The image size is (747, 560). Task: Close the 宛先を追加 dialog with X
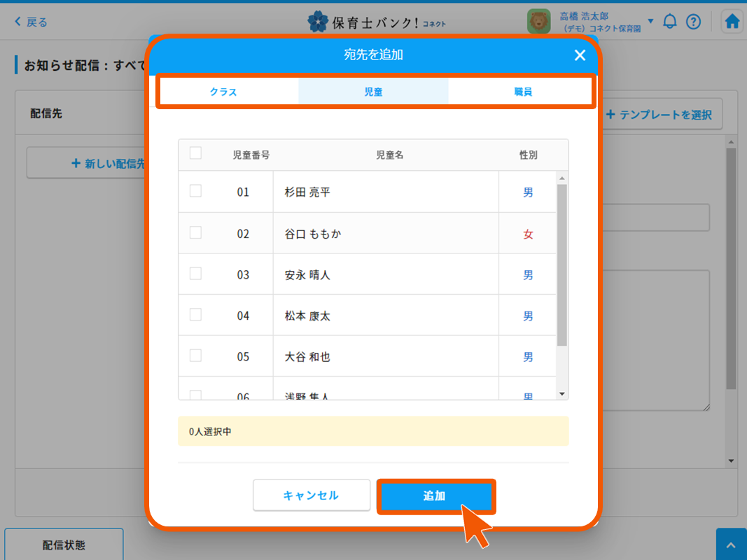(580, 55)
